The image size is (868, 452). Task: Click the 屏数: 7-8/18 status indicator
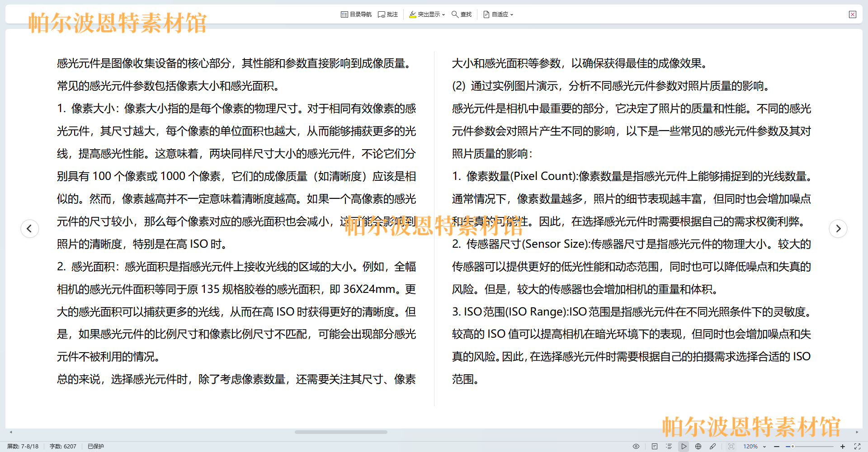[x=23, y=446]
